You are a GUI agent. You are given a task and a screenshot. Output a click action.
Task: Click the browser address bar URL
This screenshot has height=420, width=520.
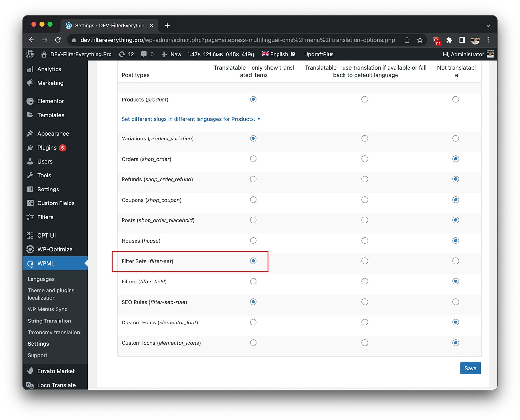tap(237, 40)
